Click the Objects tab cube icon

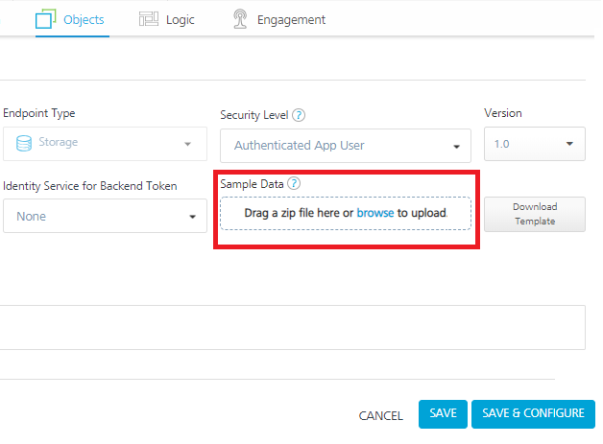(x=46, y=19)
